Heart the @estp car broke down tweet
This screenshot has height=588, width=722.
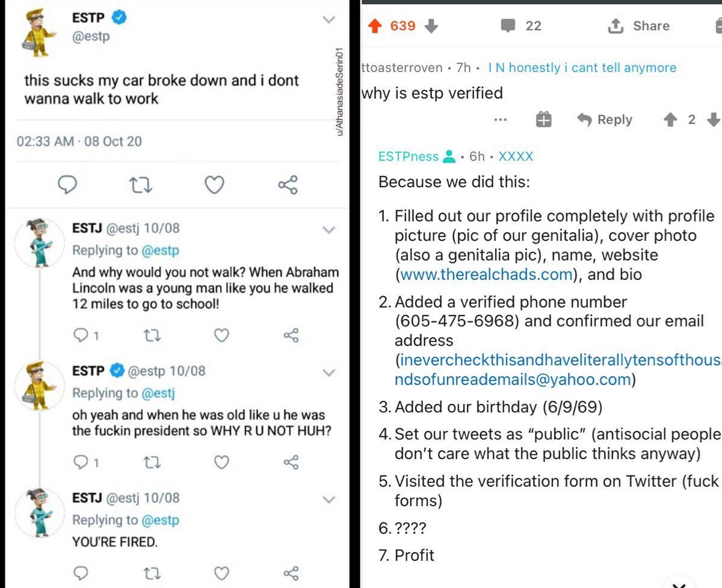[215, 185]
